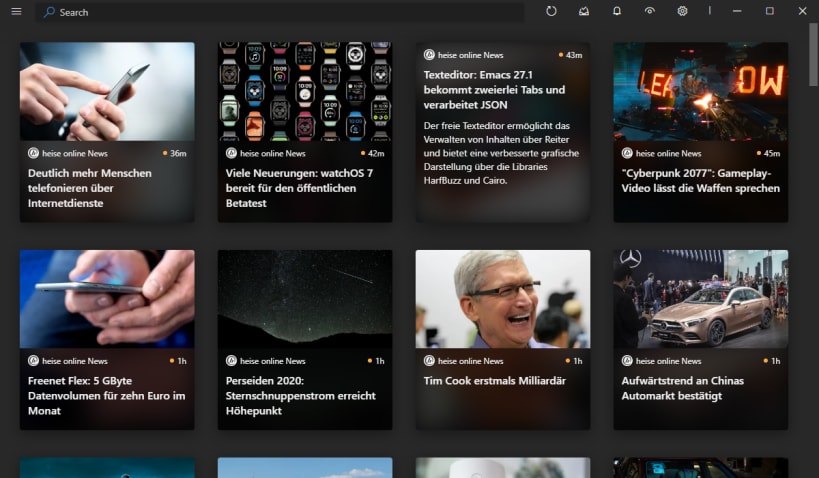819x478 pixels.
Task: Click heise icon on Cyberpunk 2077 card
Action: (x=627, y=153)
